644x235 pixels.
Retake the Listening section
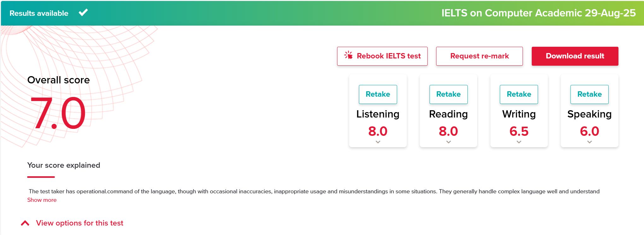click(378, 94)
